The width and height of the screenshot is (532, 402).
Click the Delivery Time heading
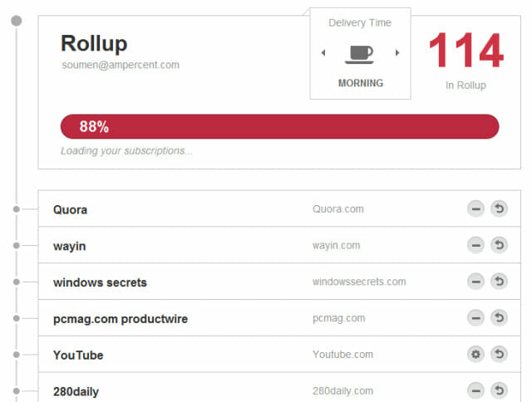click(360, 22)
